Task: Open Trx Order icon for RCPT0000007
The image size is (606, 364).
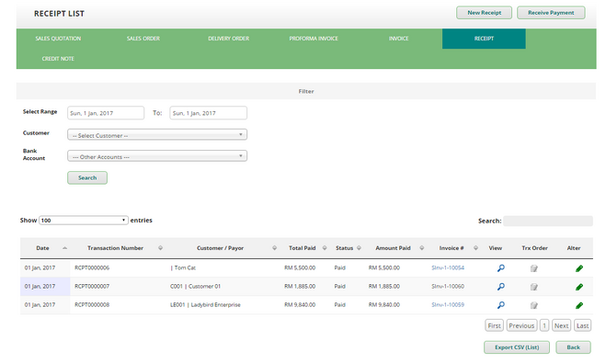Action: (533, 287)
